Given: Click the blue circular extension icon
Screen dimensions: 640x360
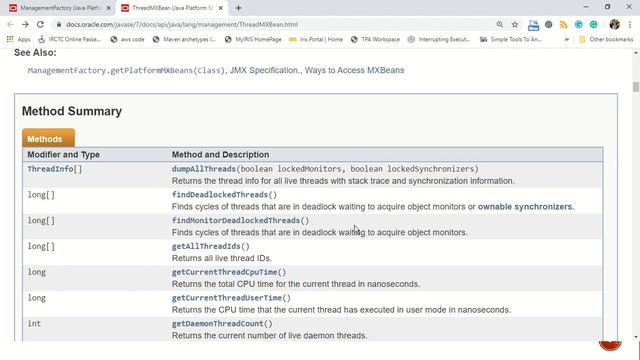Looking at the screenshot, I should point(578,24).
